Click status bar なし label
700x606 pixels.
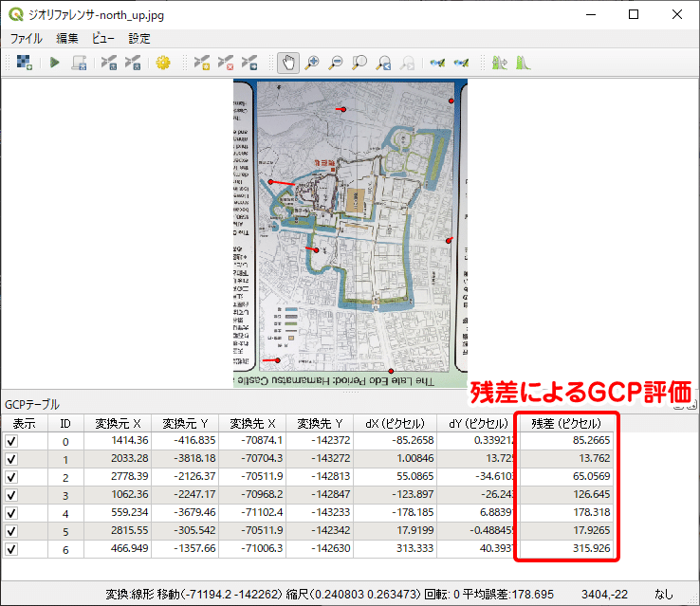click(663, 595)
